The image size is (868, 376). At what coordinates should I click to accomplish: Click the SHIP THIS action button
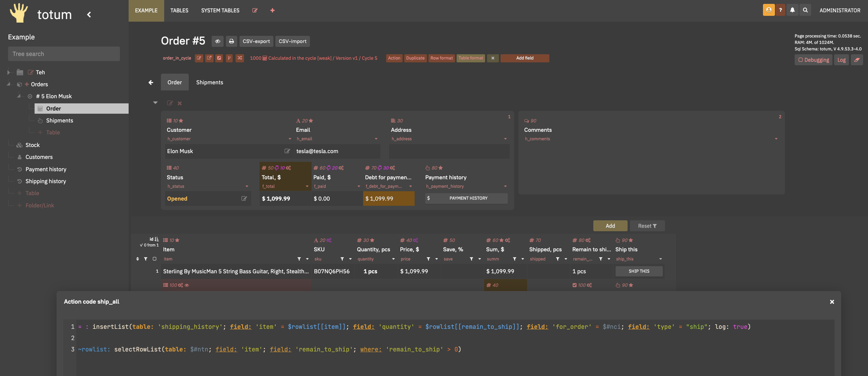(639, 271)
